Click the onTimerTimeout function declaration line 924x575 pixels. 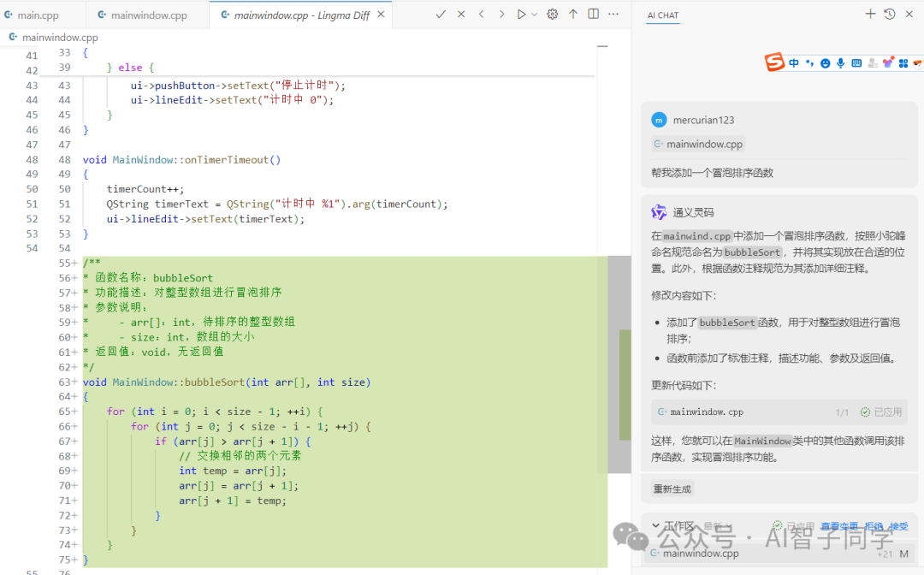point(181,160)
